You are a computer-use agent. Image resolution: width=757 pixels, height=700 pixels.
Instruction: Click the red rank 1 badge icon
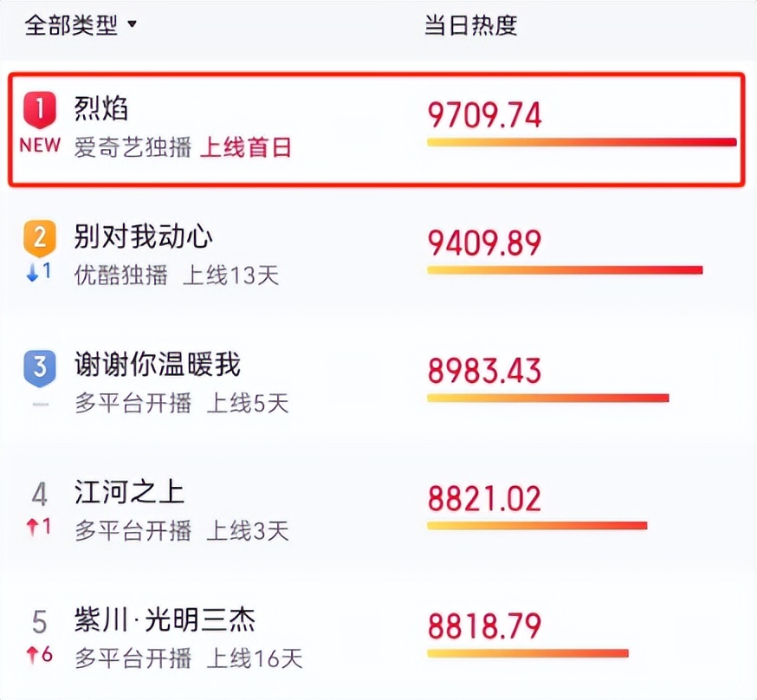click(x=40, y=110)
